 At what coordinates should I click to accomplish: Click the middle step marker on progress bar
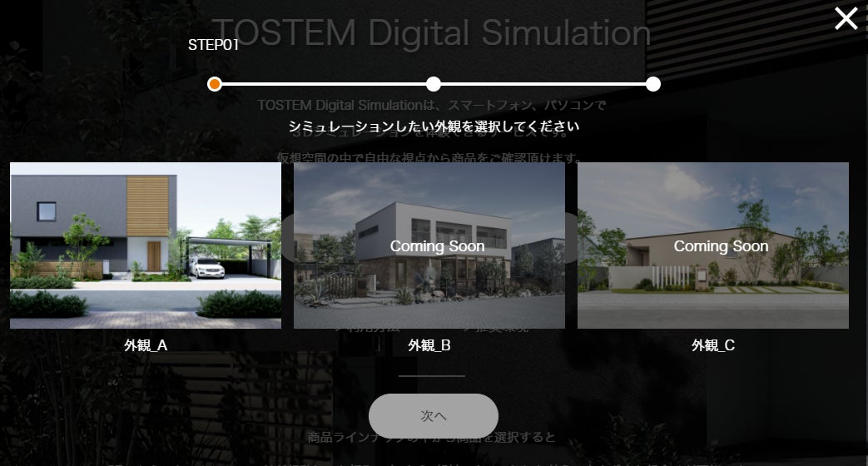pos(434,84)
